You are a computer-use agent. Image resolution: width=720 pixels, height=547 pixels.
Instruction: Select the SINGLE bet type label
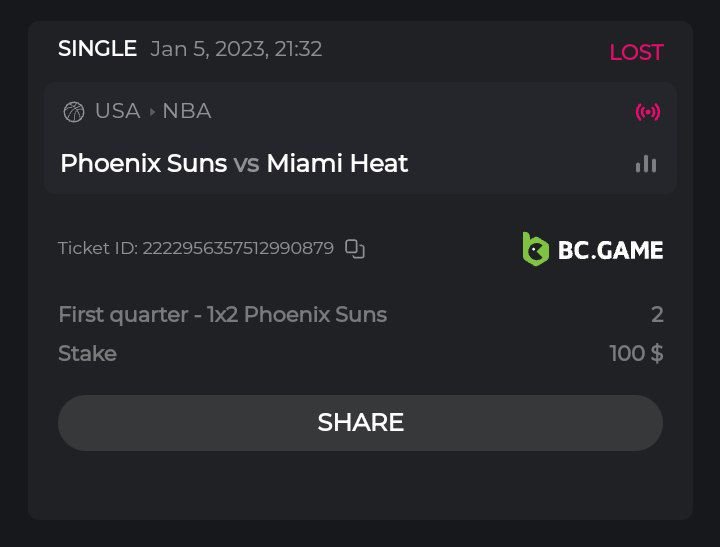pos(97,49)
